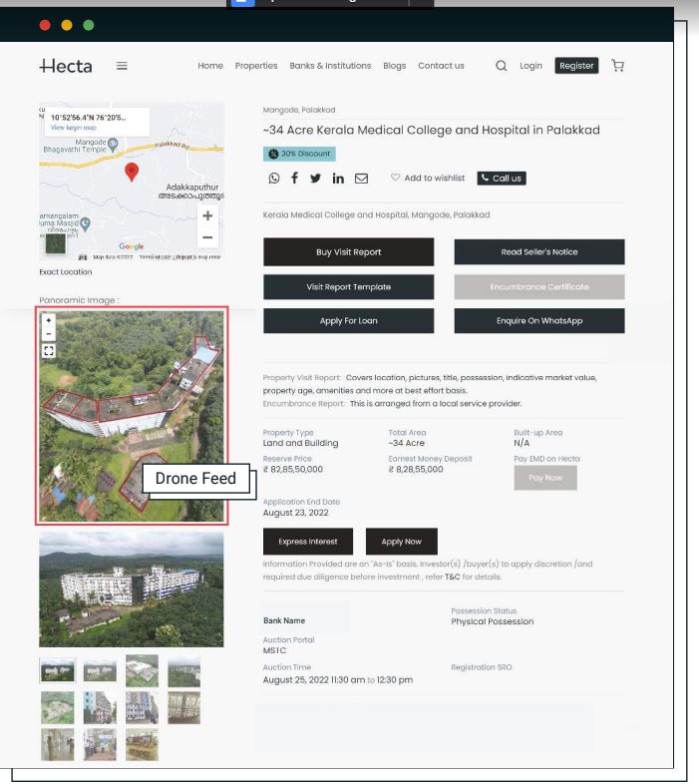Share listing on Twitter icon

coord(315,178)
